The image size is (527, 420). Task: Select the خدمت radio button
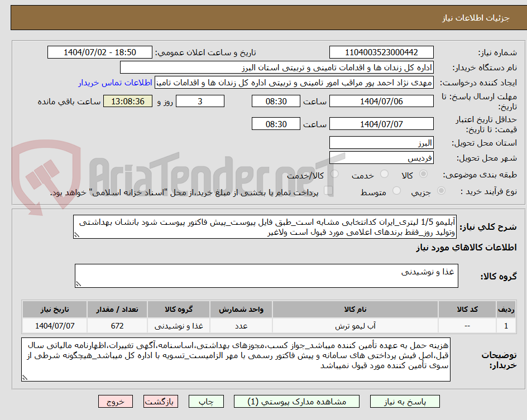click(x=384, y=173)
